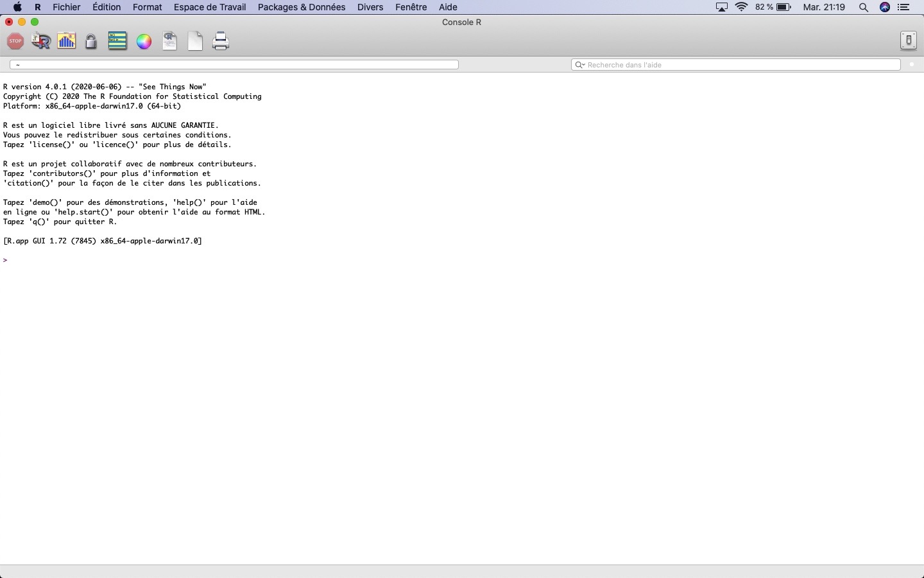
Task: Open the Packages & Données menu
Action: [x=302, y=7]
